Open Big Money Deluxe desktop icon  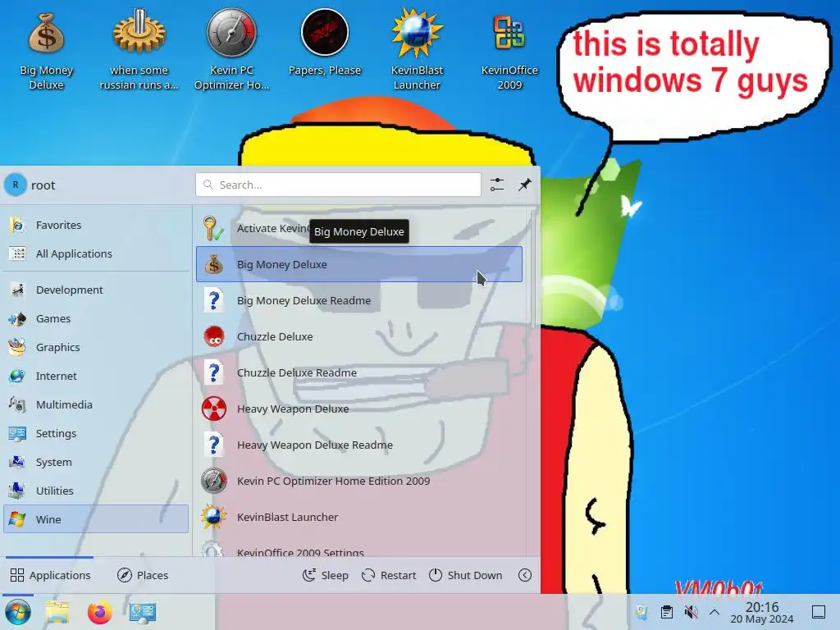[x=46, y=51]
